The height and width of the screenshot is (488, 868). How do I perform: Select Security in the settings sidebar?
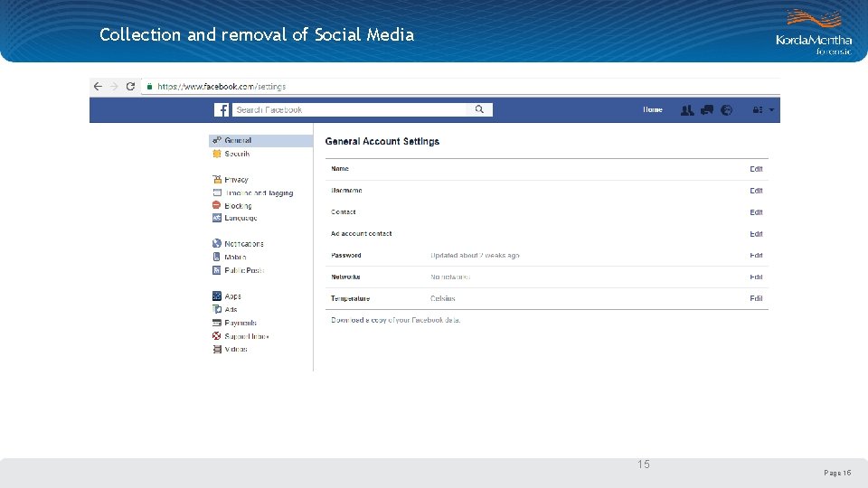coord(237,154)
